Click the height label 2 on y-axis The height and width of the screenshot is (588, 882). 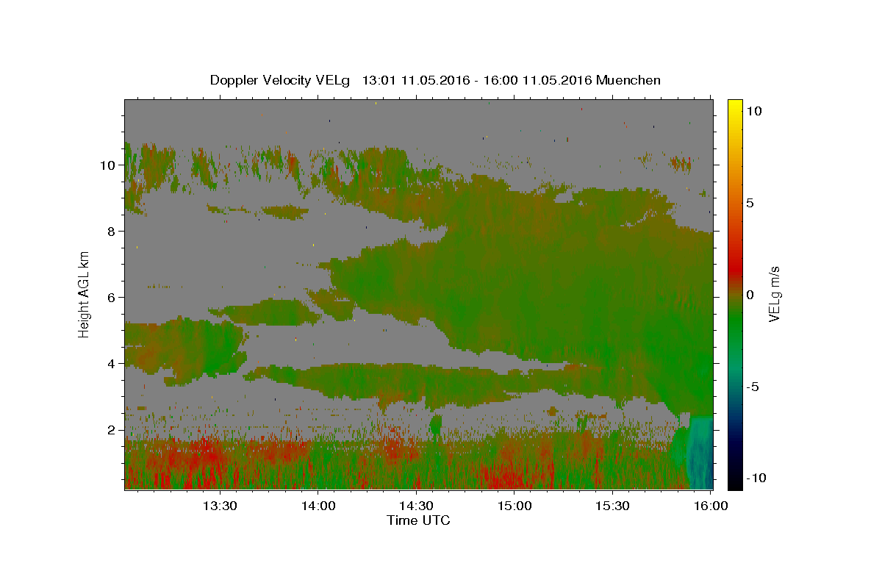111,430
